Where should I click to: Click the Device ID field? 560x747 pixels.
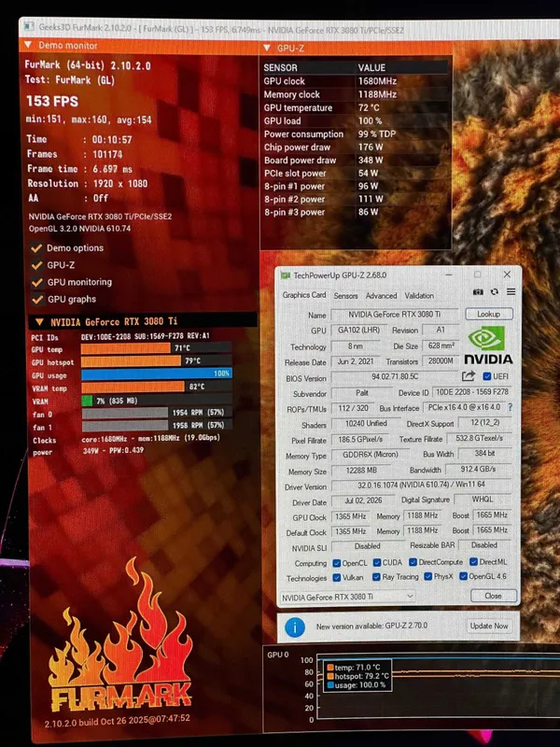[472, 392]
